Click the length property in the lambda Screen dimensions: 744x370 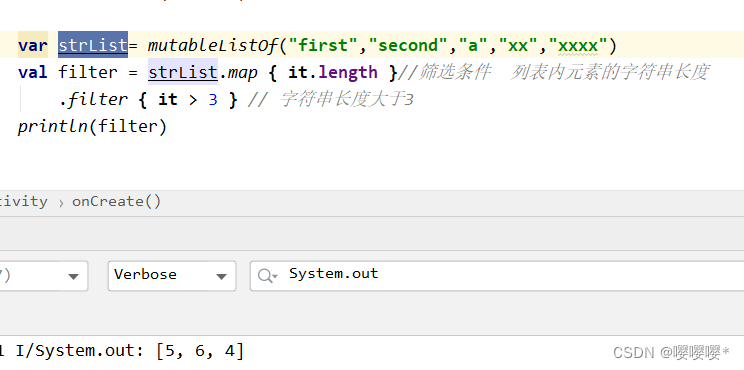coord(348,73)
